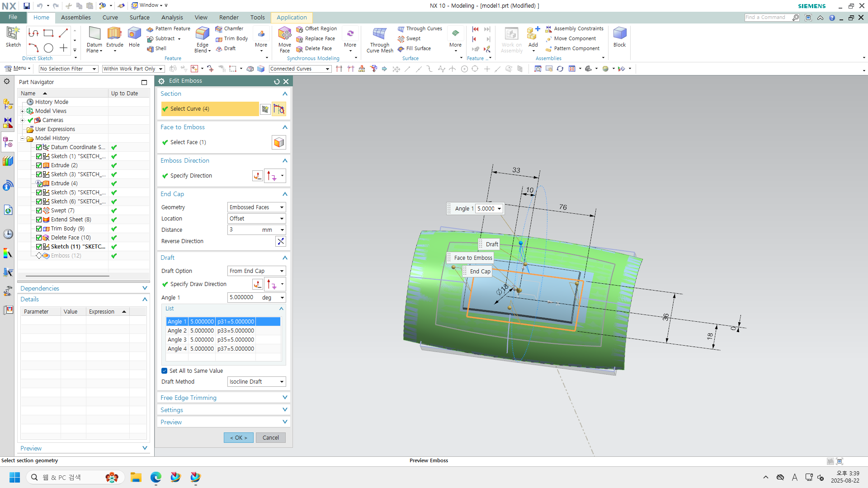Screen dimensions: 868x488
Task: Open the Draft Option dropdown
Action: [x=256, y=271]
